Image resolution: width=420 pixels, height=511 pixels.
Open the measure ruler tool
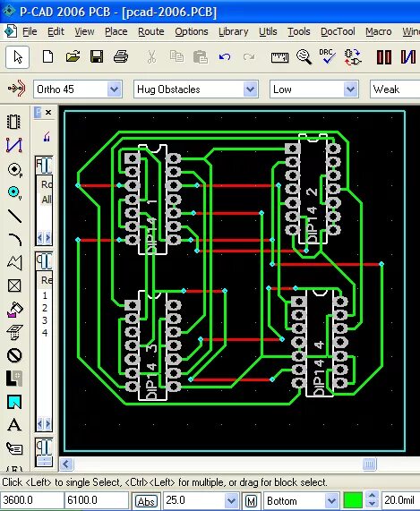pos(279,57)
